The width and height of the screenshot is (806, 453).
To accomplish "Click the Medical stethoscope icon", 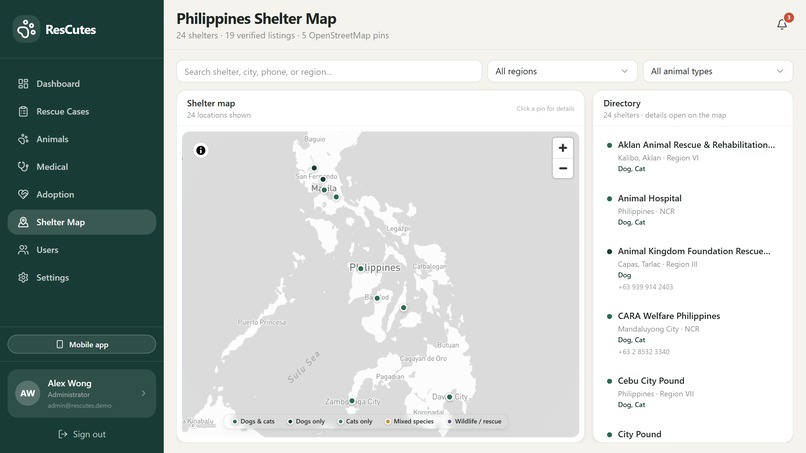I will 23,167.
